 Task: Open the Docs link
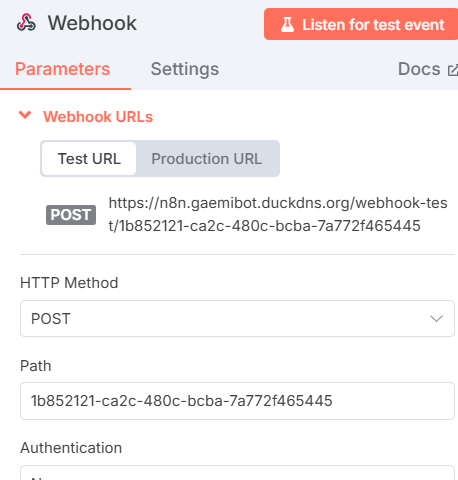tap(419, 69)
